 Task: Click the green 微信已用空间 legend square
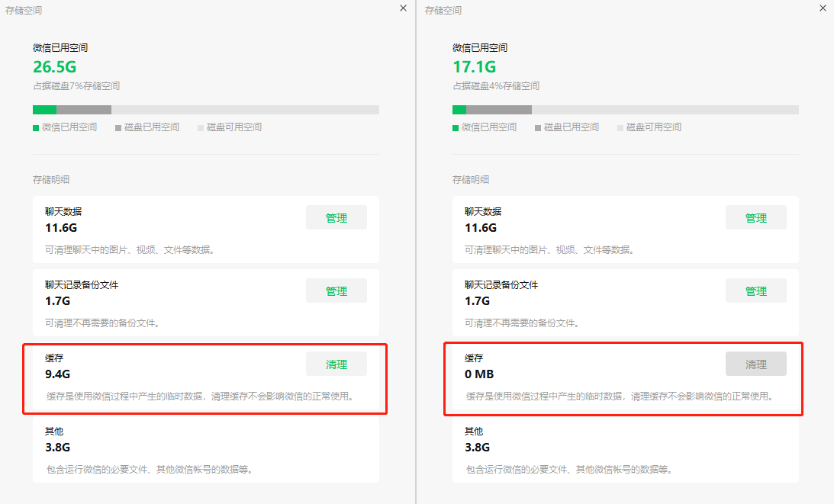(x=35, y=127)
